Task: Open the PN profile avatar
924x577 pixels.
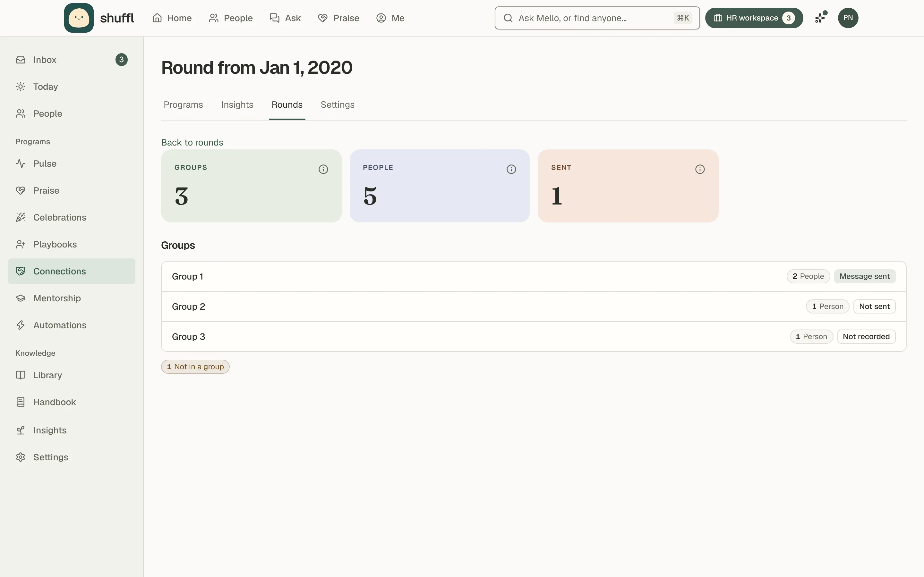Action: 848,18
